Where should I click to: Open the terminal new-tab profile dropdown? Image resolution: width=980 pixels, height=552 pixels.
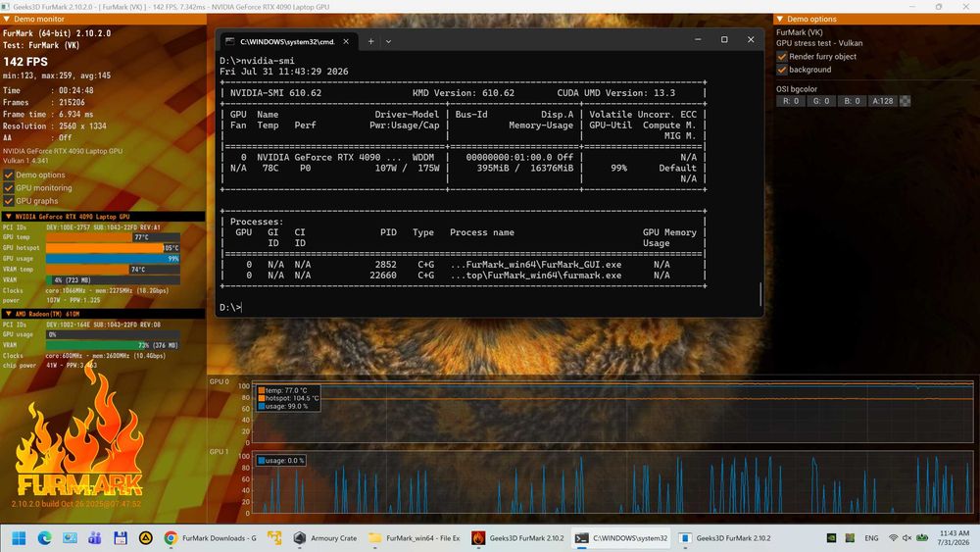coord(388,41)
